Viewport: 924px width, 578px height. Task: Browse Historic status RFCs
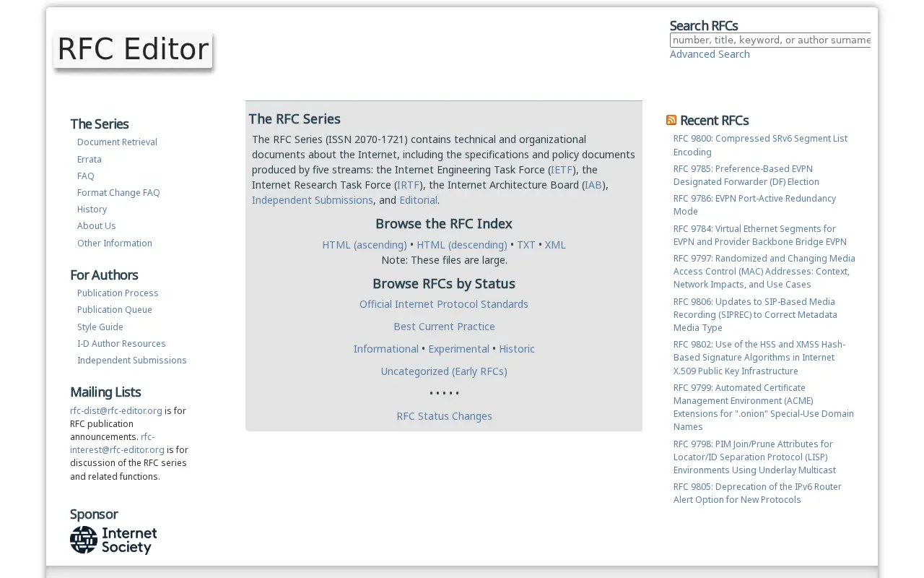(517, 349)
